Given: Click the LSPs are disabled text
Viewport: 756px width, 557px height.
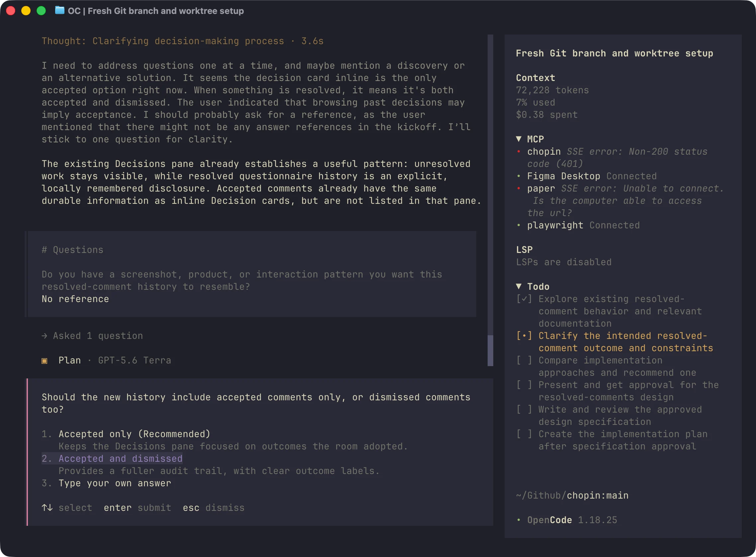Looking at the screenshot, I should tap(564, 262).
